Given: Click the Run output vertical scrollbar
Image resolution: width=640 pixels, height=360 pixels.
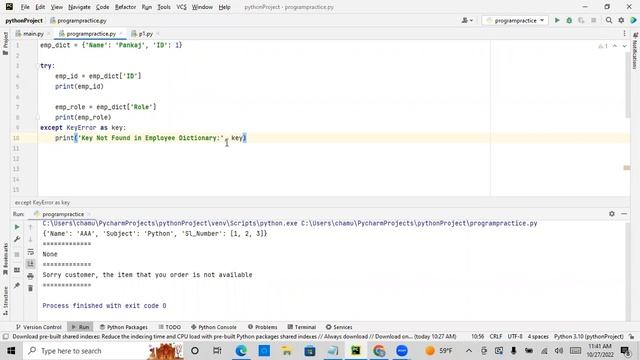Looking at the screenshot, I should point(627,270).
